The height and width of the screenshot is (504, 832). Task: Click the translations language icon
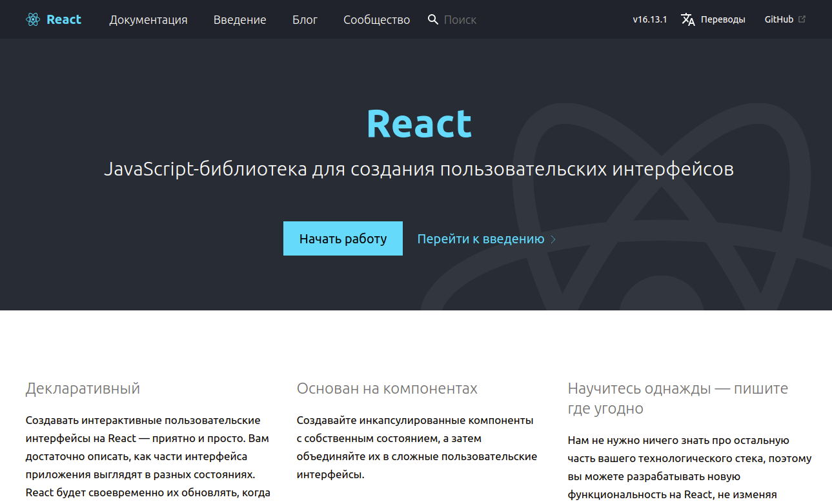pos(688,19)
